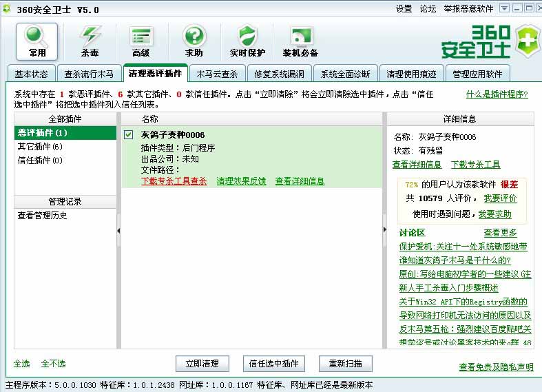The height and width of the screenshot is (392, 542).
Task: Select 其它插件 (6) in the list
Action: 65,147
